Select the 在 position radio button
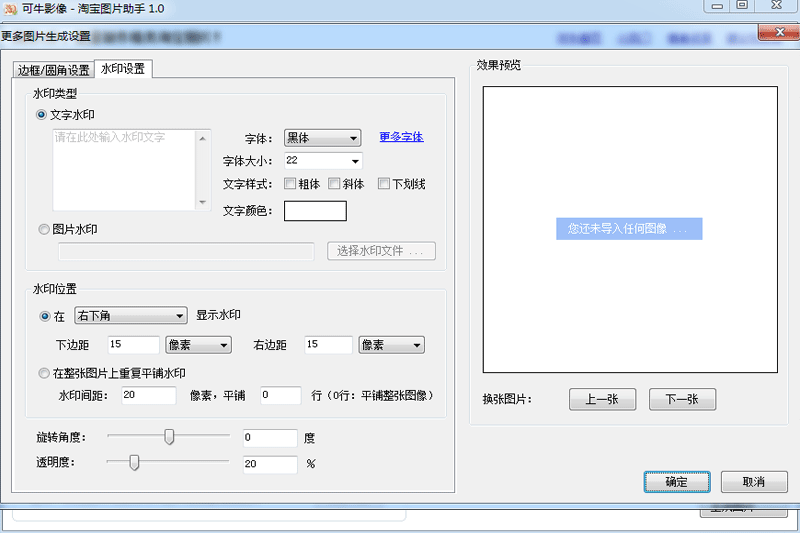Image resolution: width=800 pixels, height=533 pixels. (45, 316)
